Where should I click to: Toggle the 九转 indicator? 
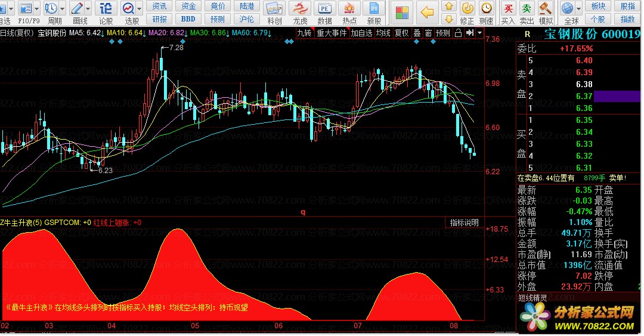point(304,33)
